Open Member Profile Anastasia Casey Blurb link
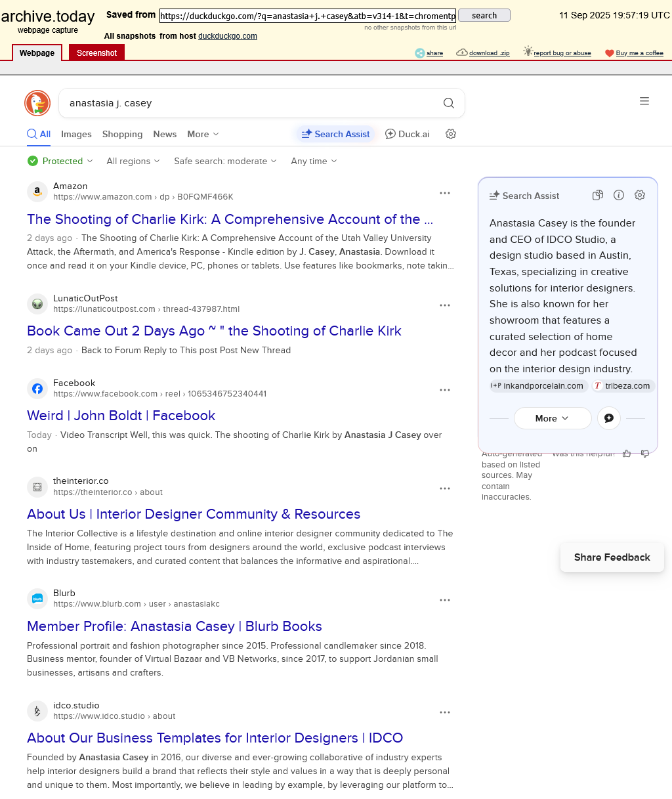Viewport: 672px width, 799px height. 175,626
